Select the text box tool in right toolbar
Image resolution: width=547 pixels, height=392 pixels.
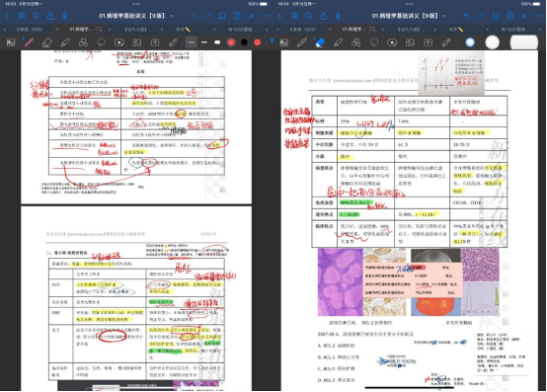click(429, 42)
